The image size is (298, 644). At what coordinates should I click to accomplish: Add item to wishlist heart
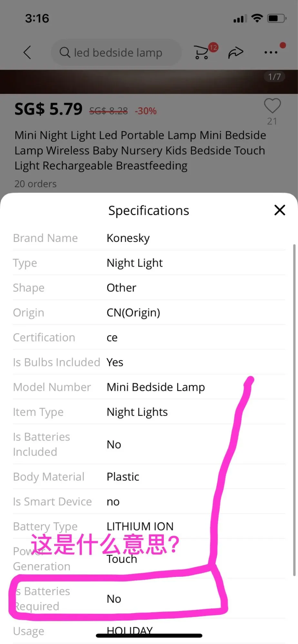point(272,106)
